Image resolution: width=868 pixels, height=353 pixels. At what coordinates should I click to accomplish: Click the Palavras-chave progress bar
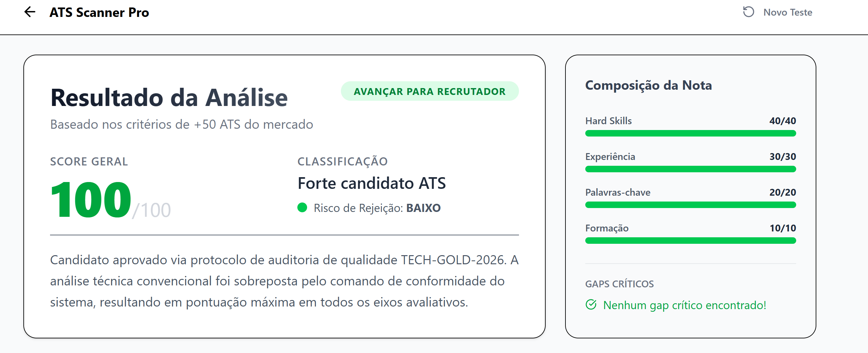tap(690, 205)
